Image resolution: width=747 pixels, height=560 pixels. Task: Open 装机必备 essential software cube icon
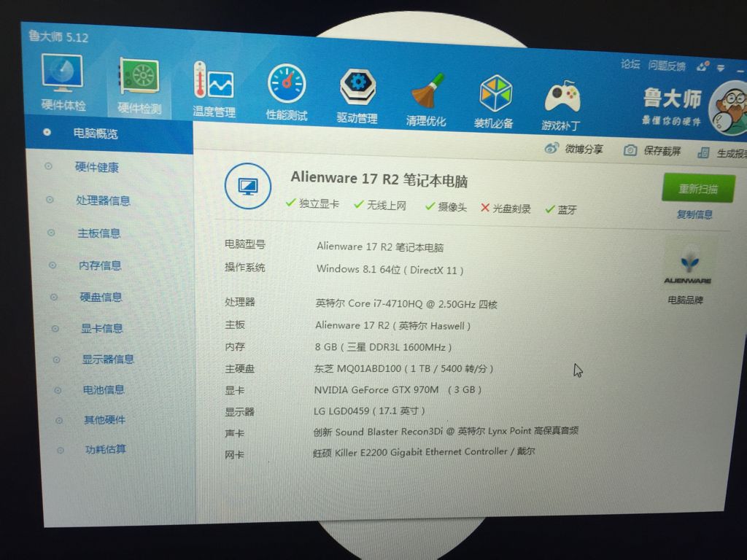(494, 102)
